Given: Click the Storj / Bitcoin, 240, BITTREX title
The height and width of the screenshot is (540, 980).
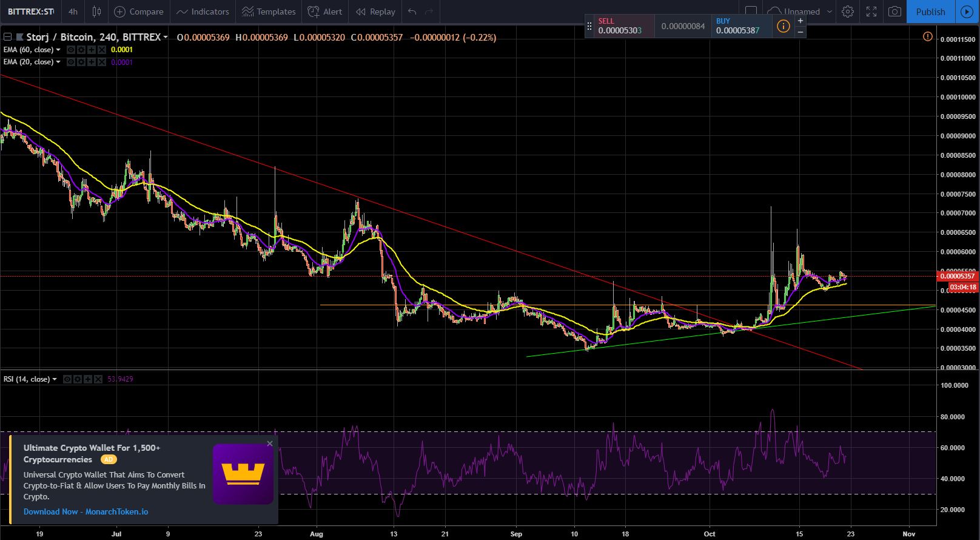Looking at the screenshot, I should (x=93, y=37).
